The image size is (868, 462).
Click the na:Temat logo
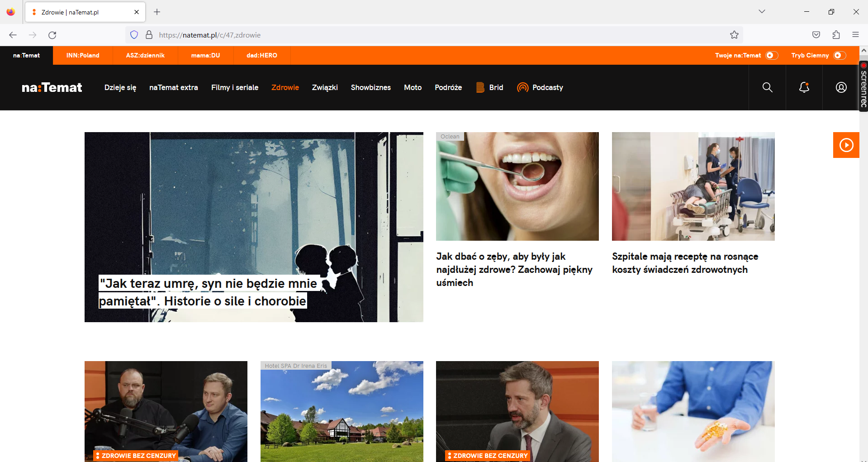click(52, 87)
